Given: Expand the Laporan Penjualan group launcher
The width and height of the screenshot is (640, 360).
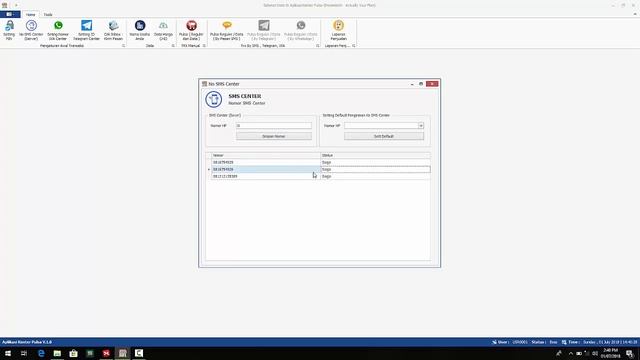Looking at the screenshot, I should click(353, 46).
